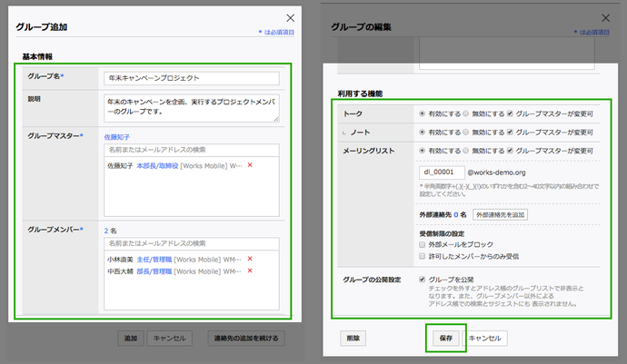Uncheck グループを公開 checkbox

click(423, 280)
